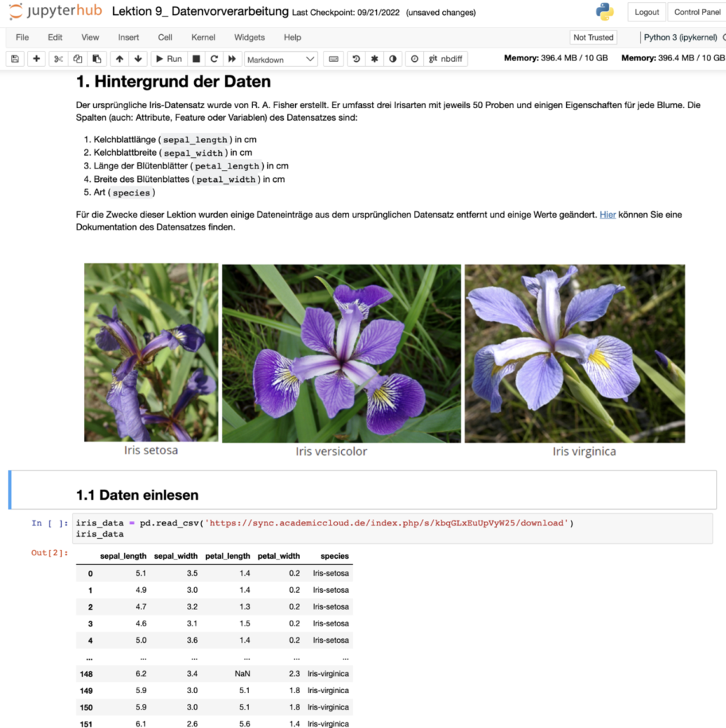Open the File menu
The height and width of the screenshot is (728, 726).
22,38
